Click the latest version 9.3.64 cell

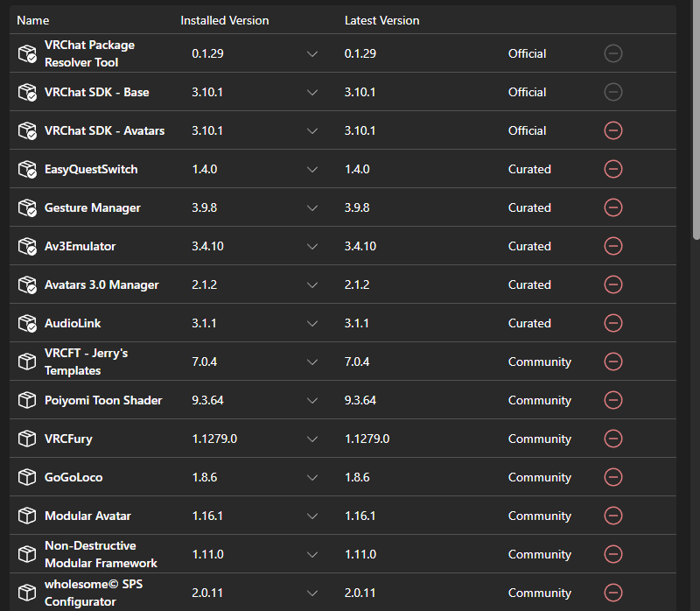coord(360,400)
